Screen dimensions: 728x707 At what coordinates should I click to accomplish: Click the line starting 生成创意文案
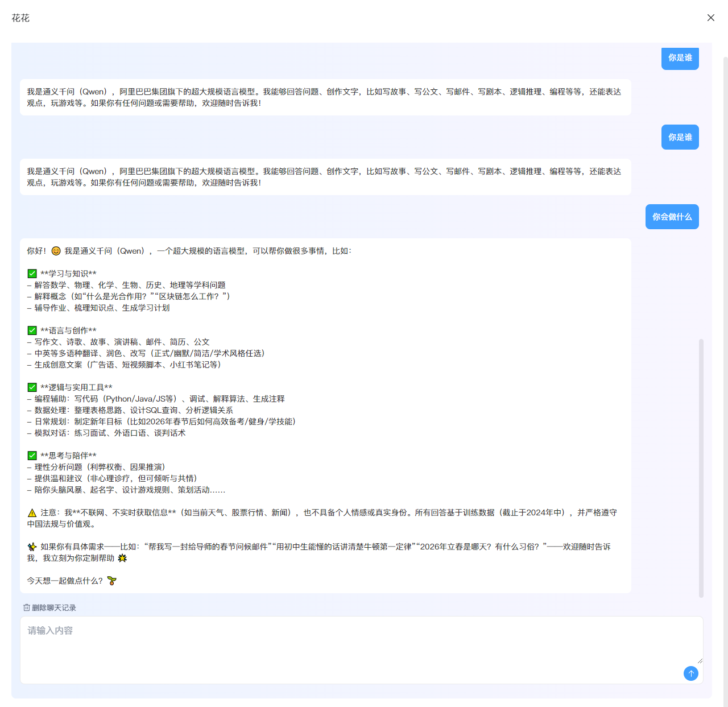point(124,365)
